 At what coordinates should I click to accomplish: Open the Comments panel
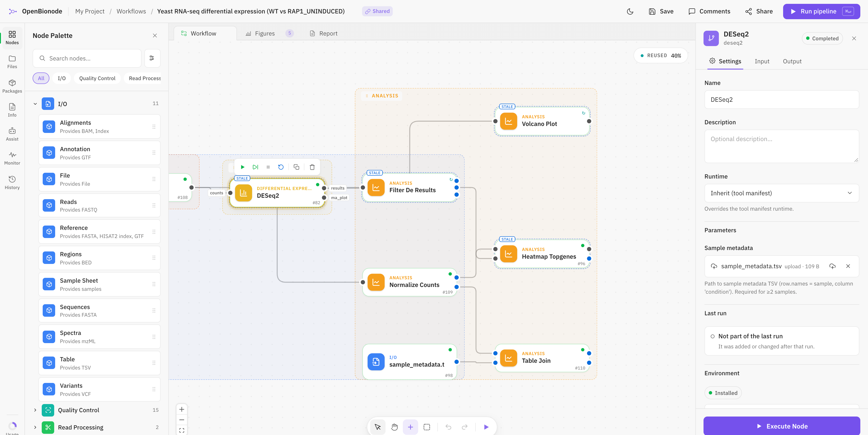pos(709,12)
